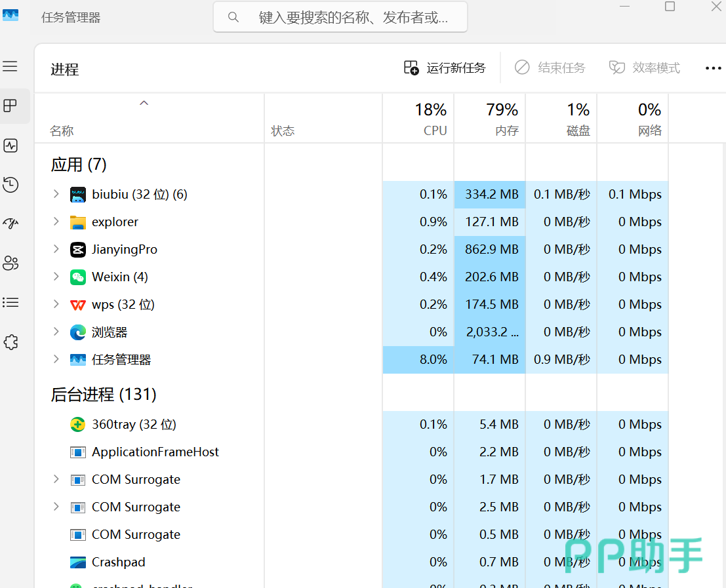Open the Startup apps sidebar icon
The width and height of the screenshot is (726, 588).
[10, 224]
